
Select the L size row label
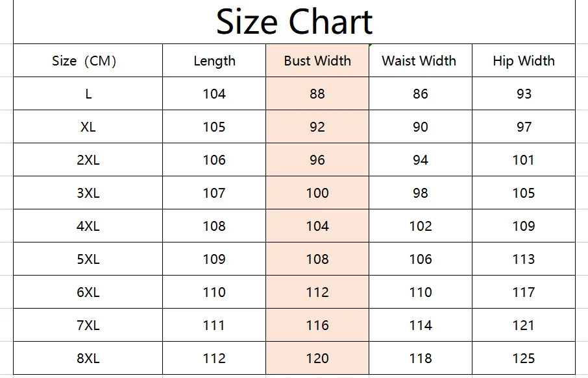tap(88, 94)
